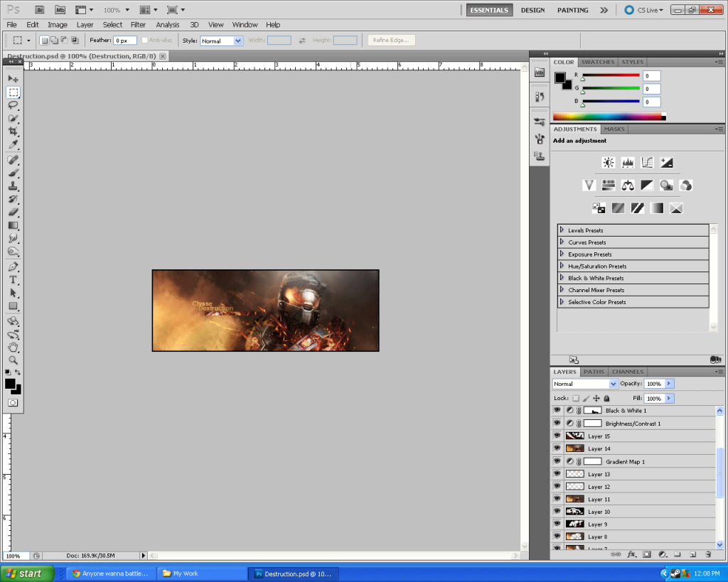Click the Brightness/Contrast adjustment icon
The width and height of the screenshot is (728, 582).
click(608, 163)
